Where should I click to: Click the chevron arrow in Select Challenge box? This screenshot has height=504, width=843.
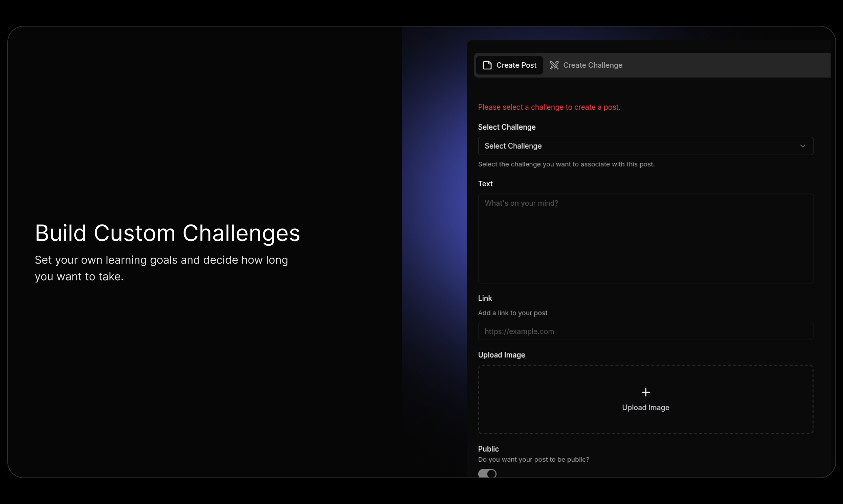click(x=803, y=146)
